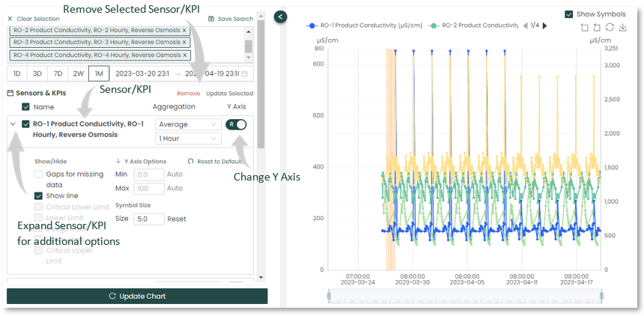Select the 2W time range tab

(x=78, y=73)
